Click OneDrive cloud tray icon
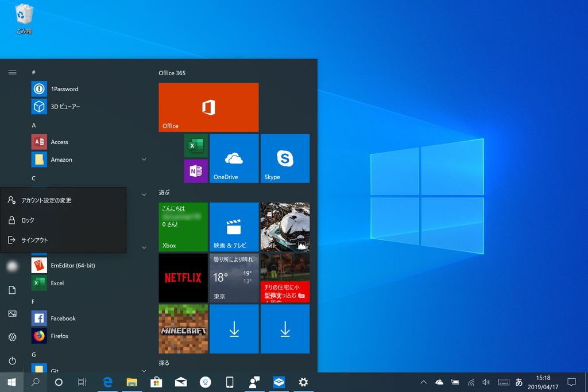This screenshot has height=392, width=588. (x=439, y=382)
